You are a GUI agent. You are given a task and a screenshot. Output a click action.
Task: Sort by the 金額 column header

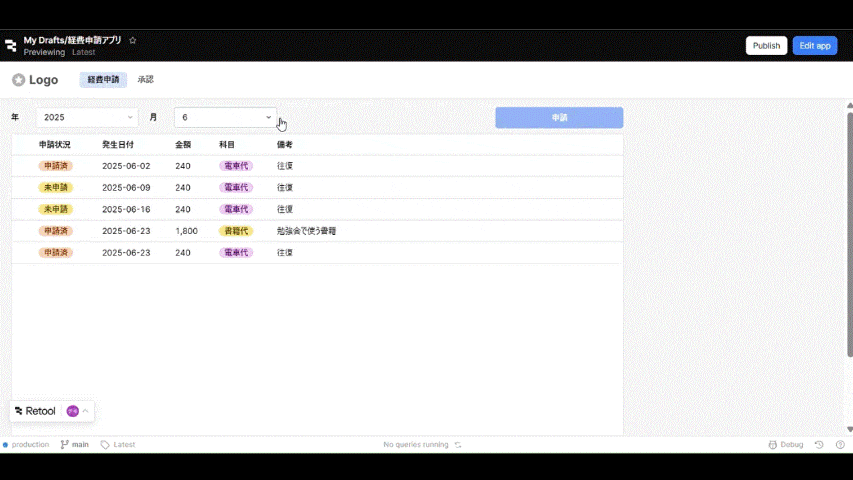coord(183,145)
